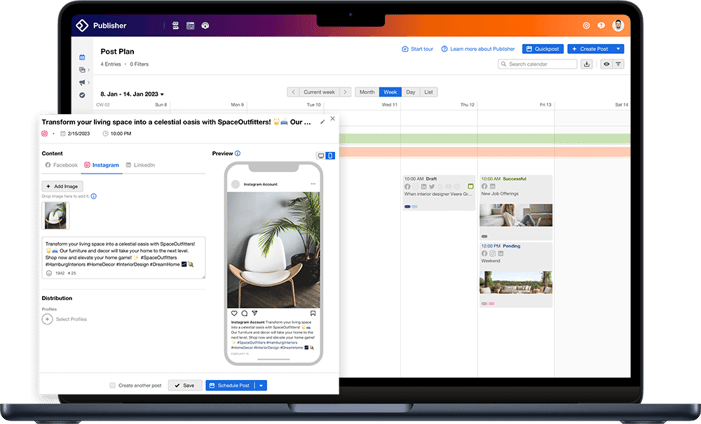Image resolution: width=701 pixels, height=424 pixels.
Task: Toggle the eye visibility button near search
Action: tap(606, 64)
